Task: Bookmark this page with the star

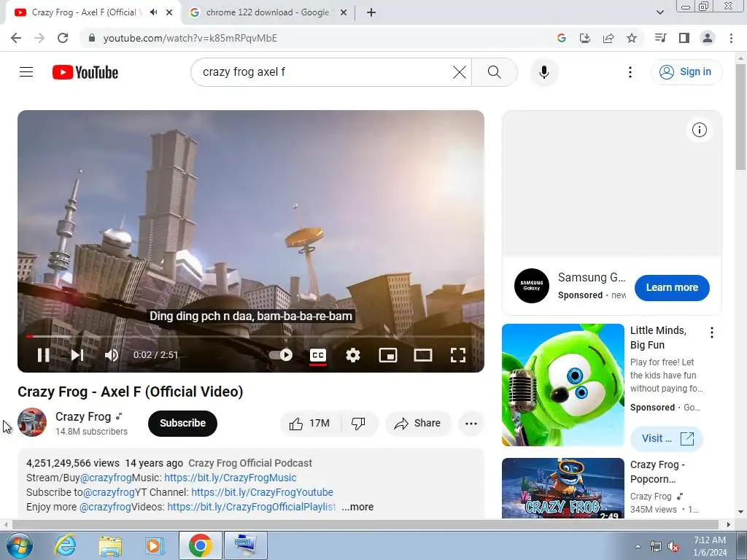Action: tap(632, 38)
